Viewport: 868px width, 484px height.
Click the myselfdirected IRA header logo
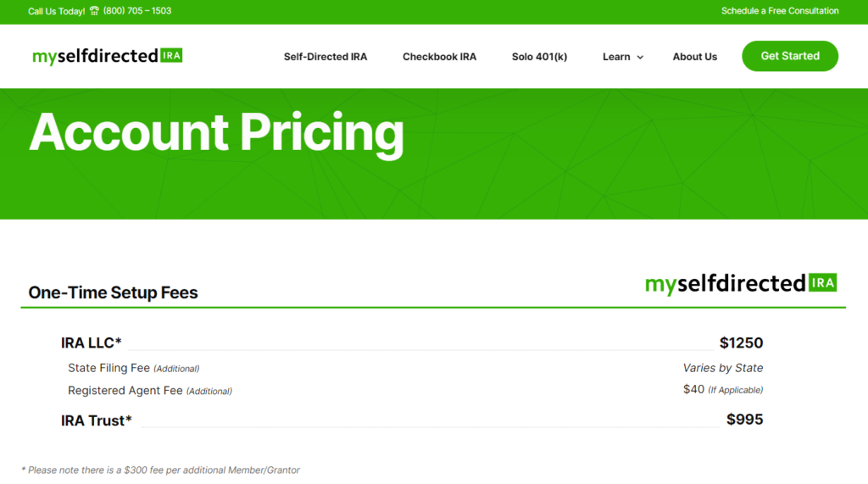(x=108, y=56)
